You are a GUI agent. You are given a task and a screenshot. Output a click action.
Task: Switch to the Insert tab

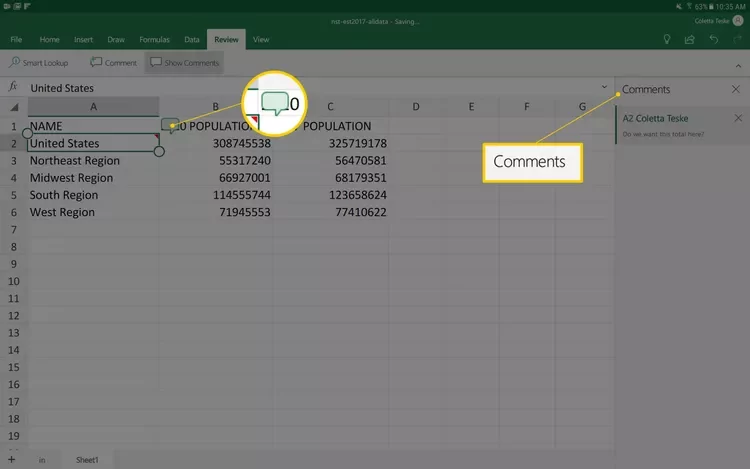[84, 39]
